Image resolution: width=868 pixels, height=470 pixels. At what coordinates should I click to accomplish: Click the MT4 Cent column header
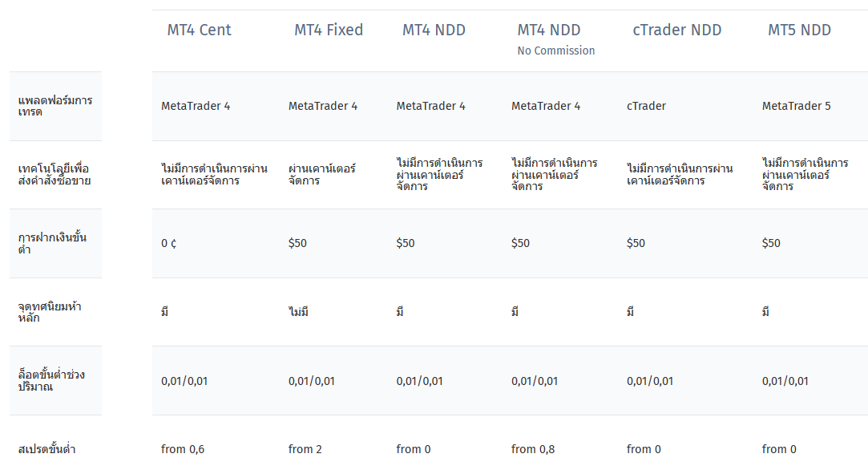point(199,30)
